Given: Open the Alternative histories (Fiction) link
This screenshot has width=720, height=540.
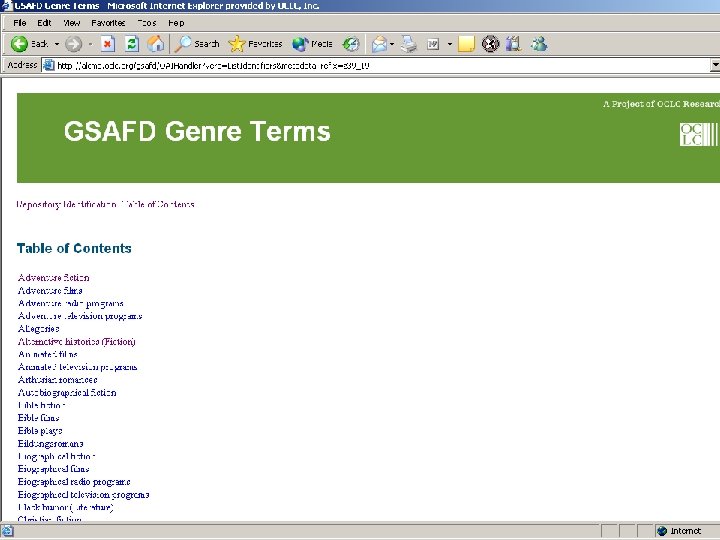Looking at the screenshot, I should 77,342.
